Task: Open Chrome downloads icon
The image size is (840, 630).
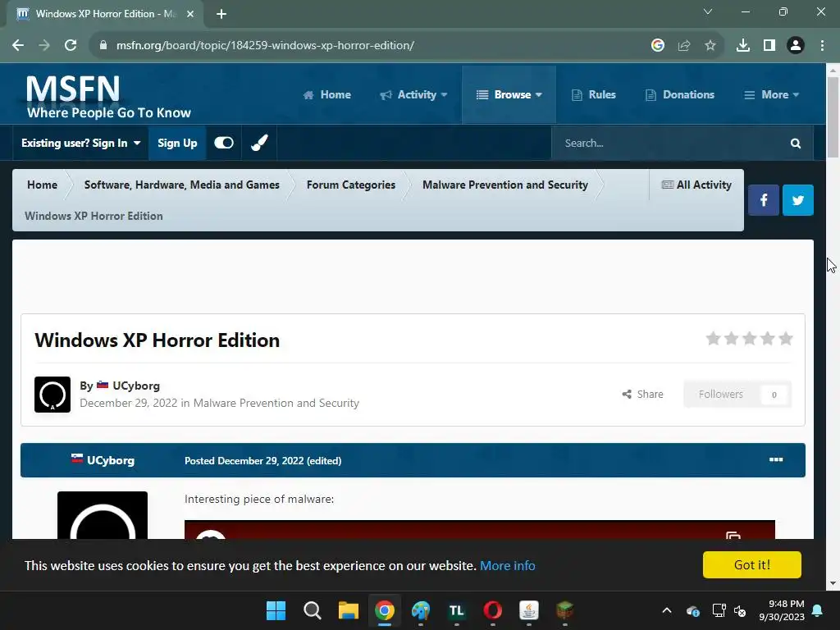Action: (x=742, y=45)
